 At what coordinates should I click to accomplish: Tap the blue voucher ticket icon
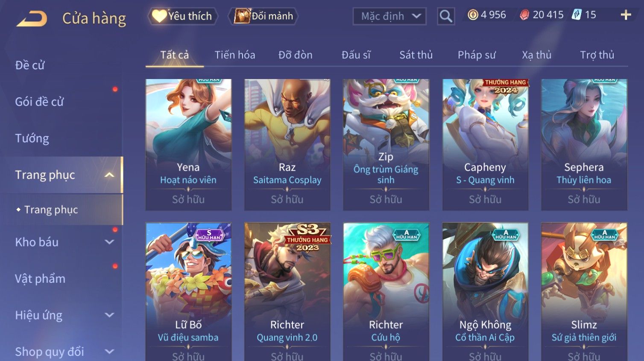(577, 15)
